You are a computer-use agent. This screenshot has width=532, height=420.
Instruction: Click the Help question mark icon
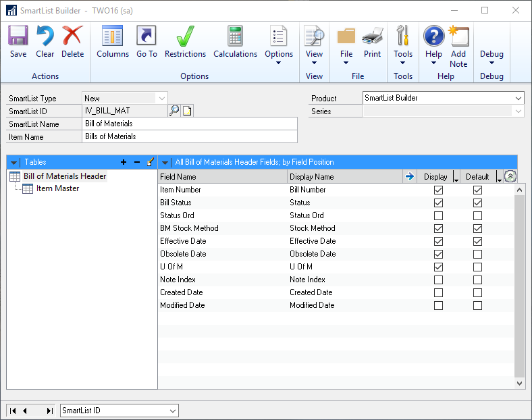(433, 36)
